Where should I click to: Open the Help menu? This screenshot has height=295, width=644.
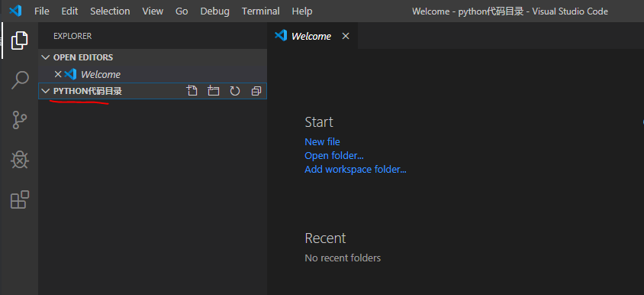[x=302, y=11]
